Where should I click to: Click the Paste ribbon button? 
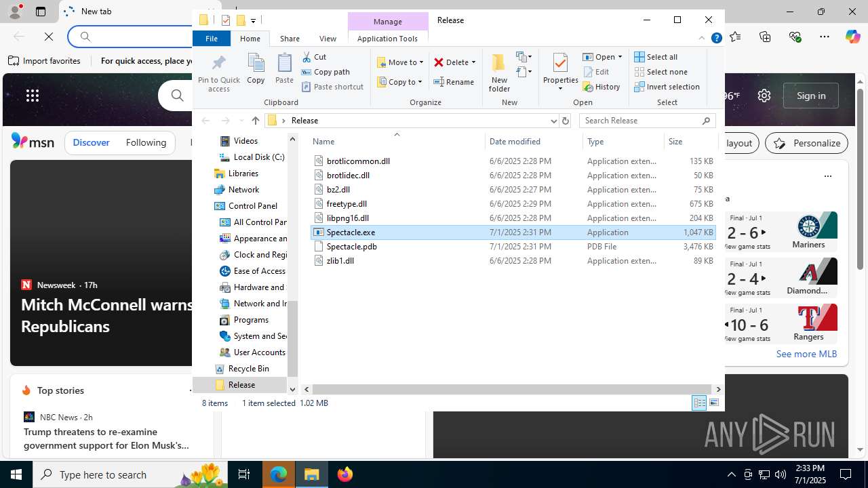click(284, 68)
